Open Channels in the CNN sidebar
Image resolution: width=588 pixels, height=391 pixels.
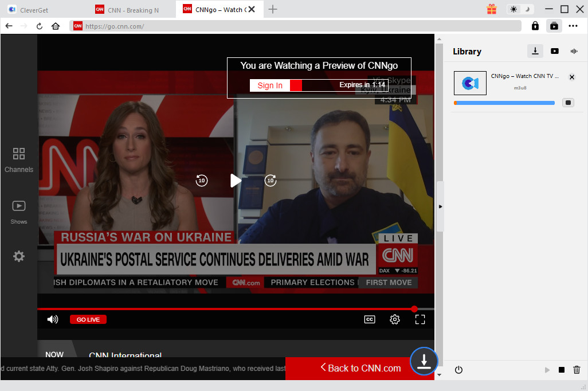(x=19, y=159)
